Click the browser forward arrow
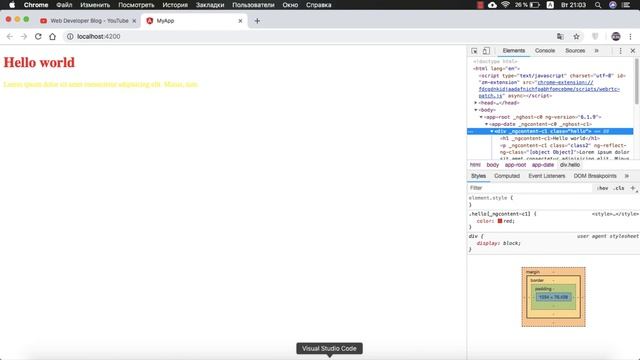The image size is (640, 360). (24, 37)
